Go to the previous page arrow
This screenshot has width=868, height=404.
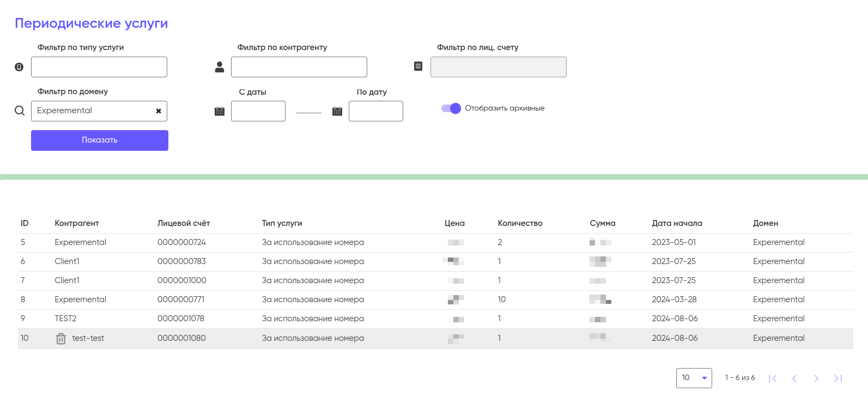click(794, 378)
